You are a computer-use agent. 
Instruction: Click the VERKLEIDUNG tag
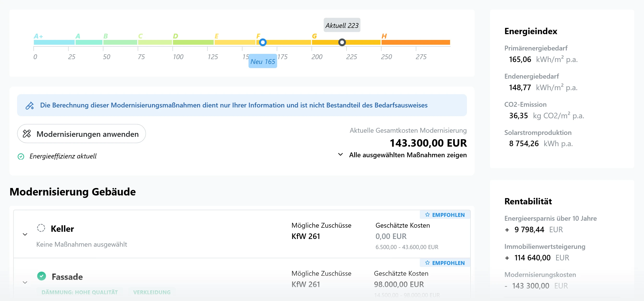(x=152, y=292)
